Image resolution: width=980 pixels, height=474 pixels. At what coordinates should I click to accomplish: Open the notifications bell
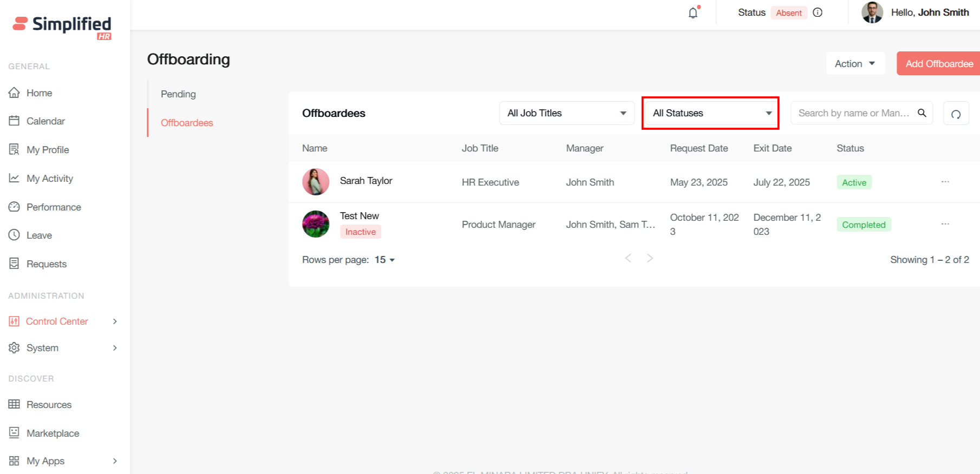point(693,13)
